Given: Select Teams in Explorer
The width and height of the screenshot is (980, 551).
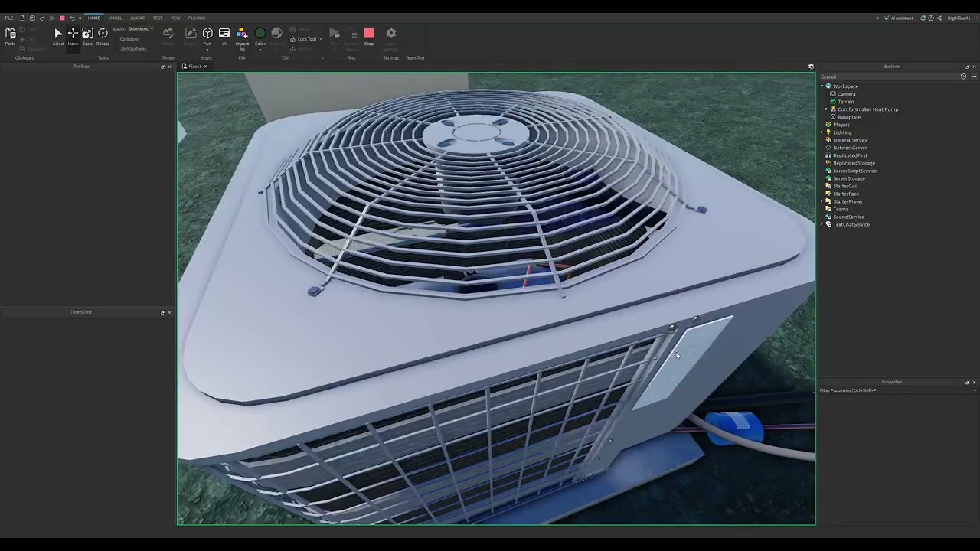Looking at the screenshot, I should [841, 209].
